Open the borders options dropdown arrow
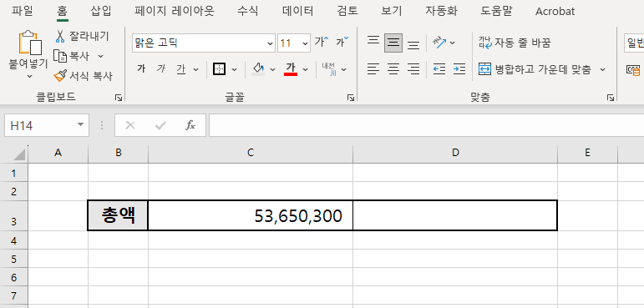The width and height of the screenshot is (644, 308). coord(235,69)
